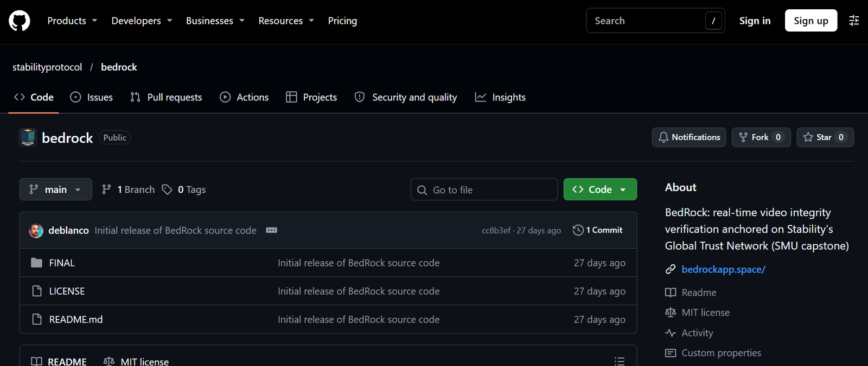
Task: Open the LICENSE file
Action: (x=67, y=291)
